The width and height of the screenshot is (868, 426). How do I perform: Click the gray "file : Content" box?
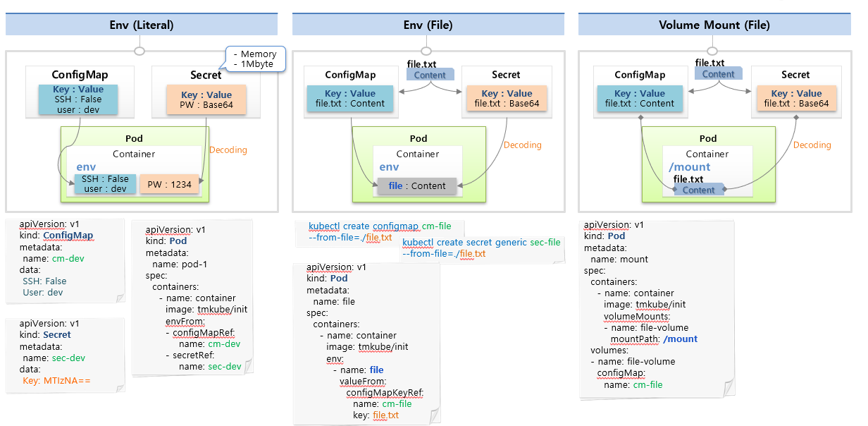pyautogui.click(x=417, y=186)
